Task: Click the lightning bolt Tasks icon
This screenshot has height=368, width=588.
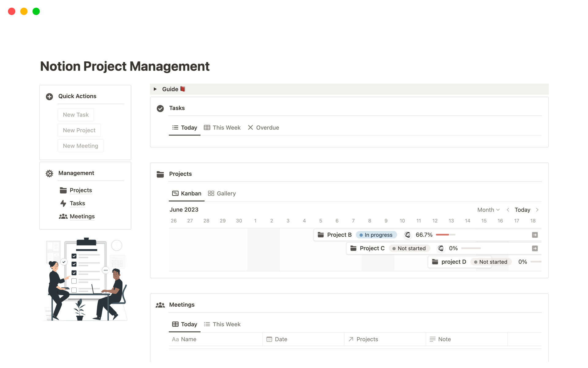Action: (x=63, y=203)
